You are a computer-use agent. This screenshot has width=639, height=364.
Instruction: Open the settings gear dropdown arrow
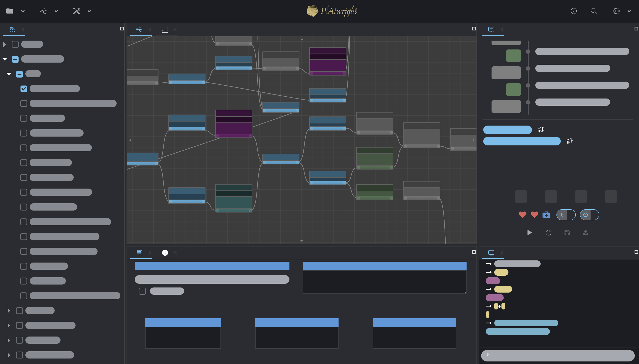point(629,11)
